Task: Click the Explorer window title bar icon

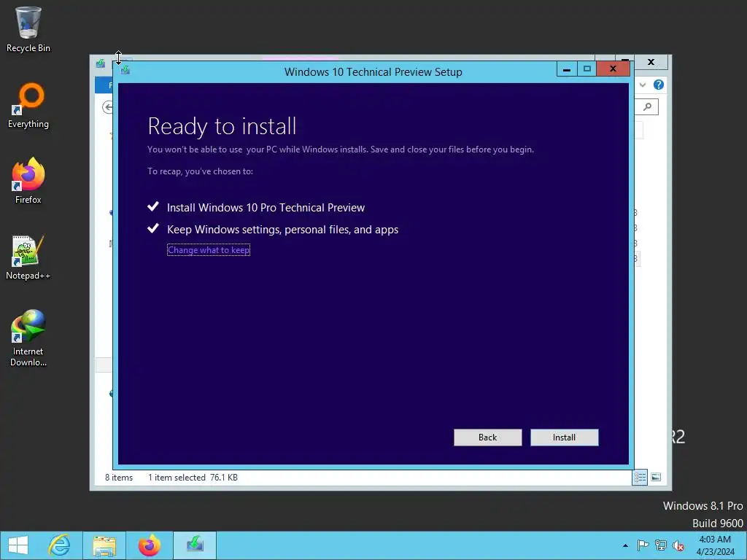Action: pyautogui.click(x=101, y=63)
